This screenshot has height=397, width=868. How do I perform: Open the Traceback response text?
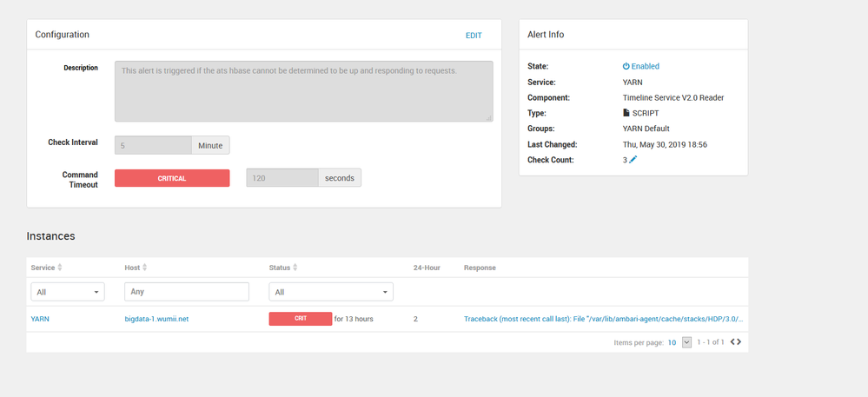pos(603,319)
